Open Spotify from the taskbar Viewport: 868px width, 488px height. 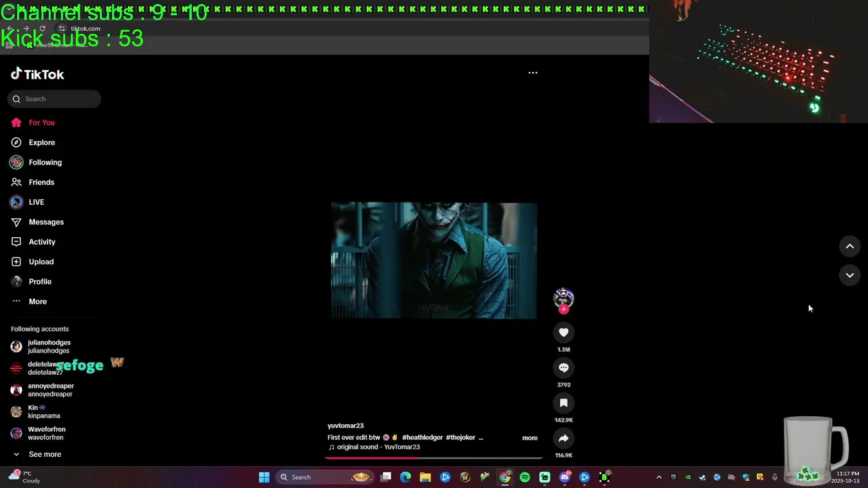(525, 477)
